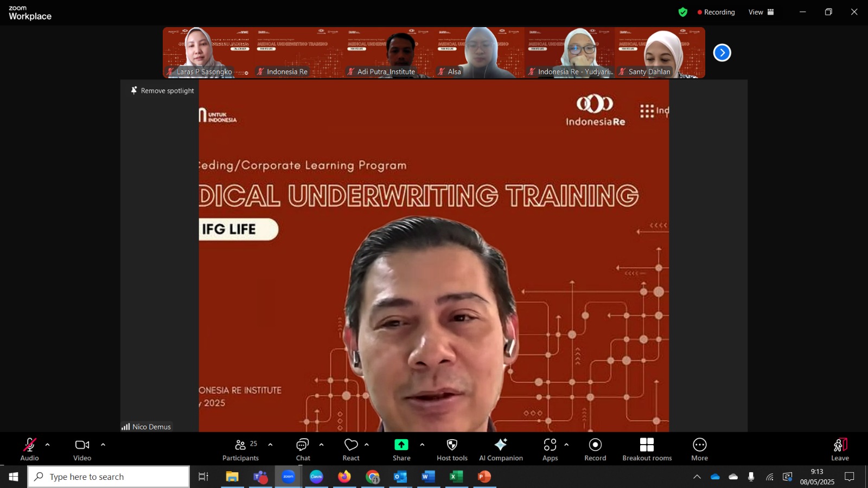This screenshot has height=488, width=868.
Task: Expand sharing options arrow beside Share
Action: (x=422, y=445)
